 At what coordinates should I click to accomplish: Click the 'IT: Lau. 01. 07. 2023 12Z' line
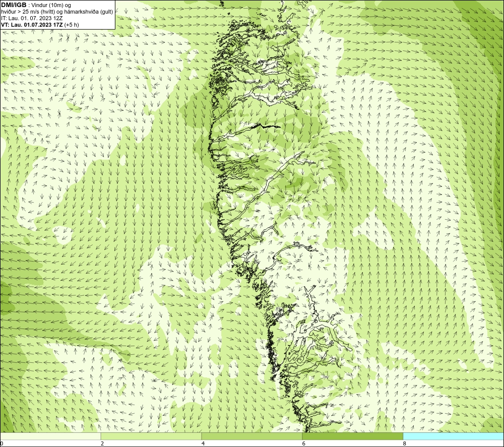point(32,18)
